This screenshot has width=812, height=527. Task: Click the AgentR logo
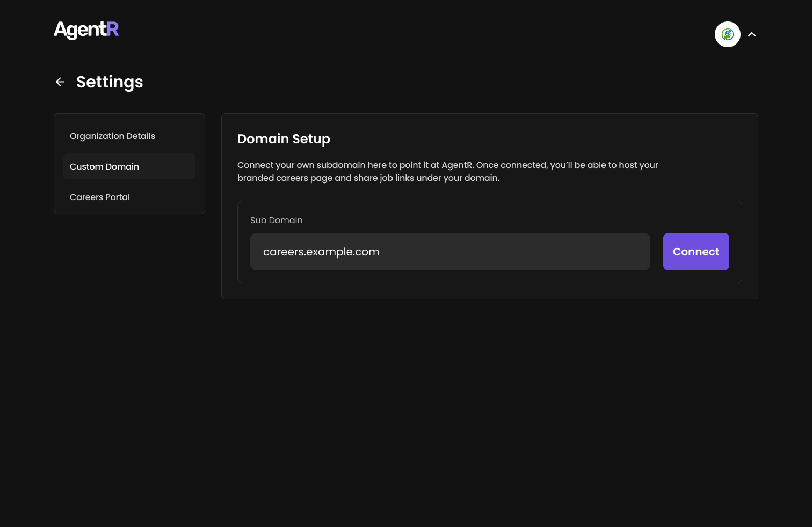[86, 30]
